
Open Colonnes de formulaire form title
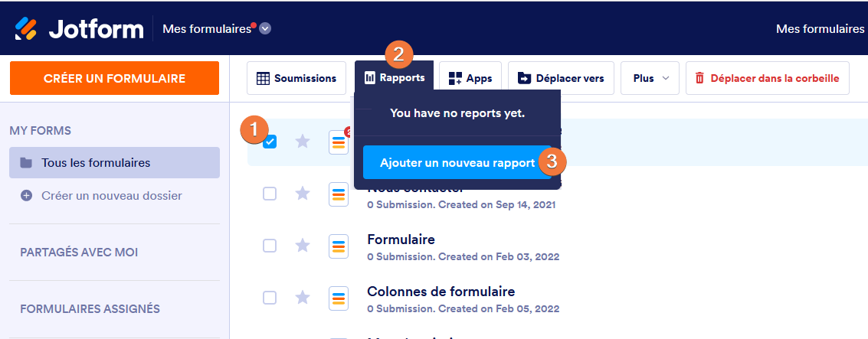441,292
